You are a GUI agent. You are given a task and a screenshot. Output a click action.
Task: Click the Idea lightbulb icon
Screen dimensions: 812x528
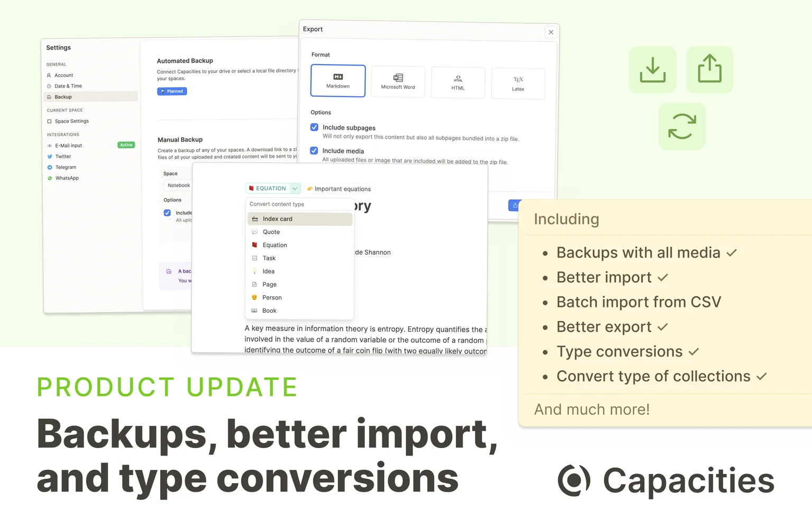[254, 271]
